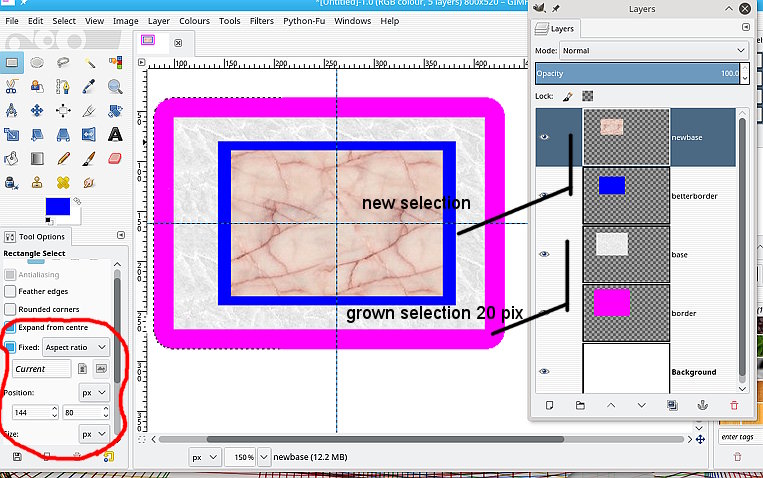Open the Fixed Aspect ratio dropdown
The image size is (763, 478).
75,347
